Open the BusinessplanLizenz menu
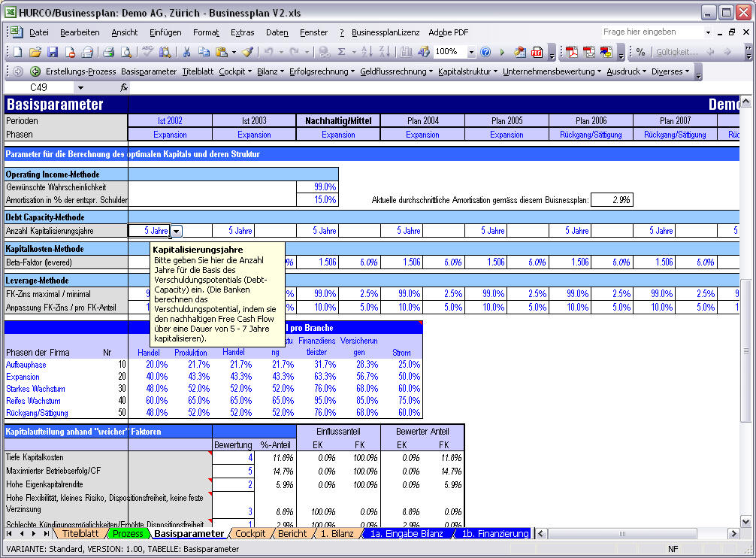Viewport: 756px width, 558px height. (x=386, y=32)
